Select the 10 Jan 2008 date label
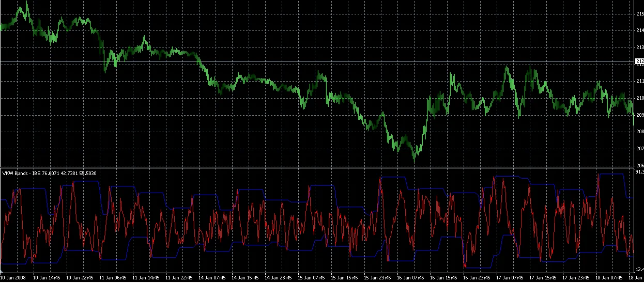Image resolution: width=644 pixels, height=283 pixels. coord(13,278)
